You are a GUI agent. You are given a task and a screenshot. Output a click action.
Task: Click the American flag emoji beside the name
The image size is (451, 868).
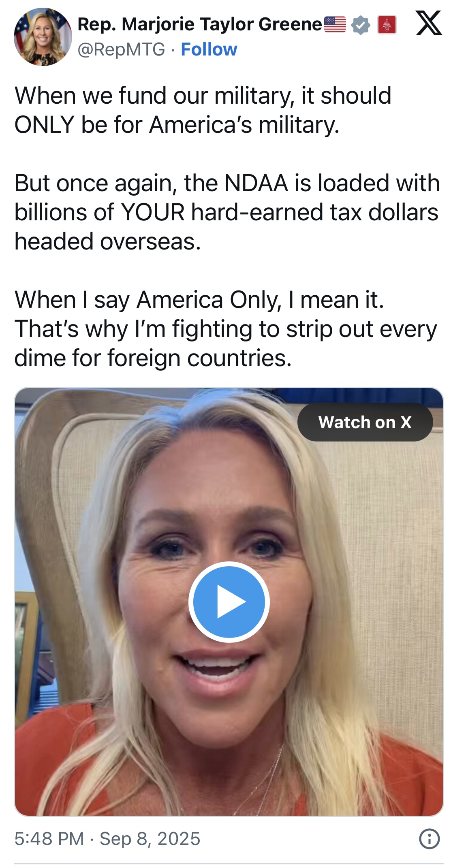(335, 24)
